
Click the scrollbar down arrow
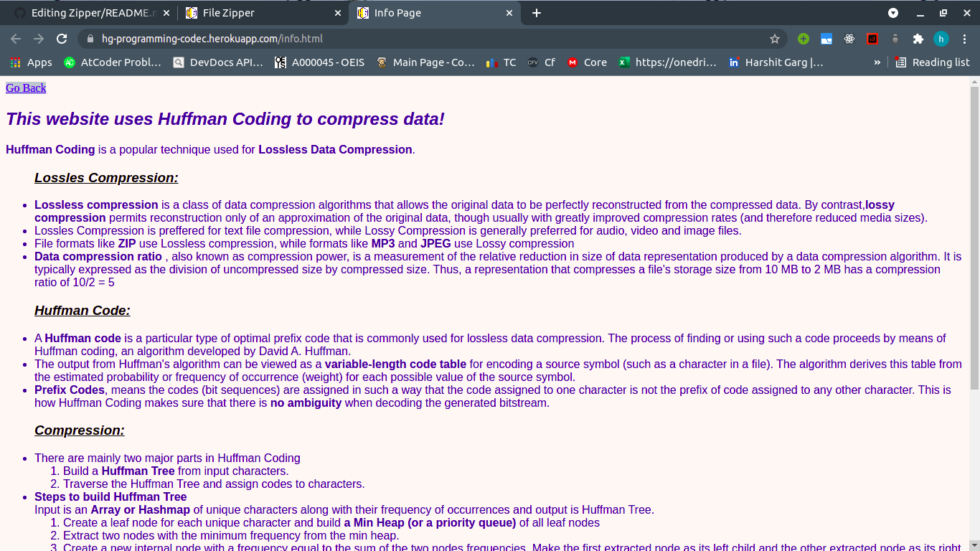(974, 545)
